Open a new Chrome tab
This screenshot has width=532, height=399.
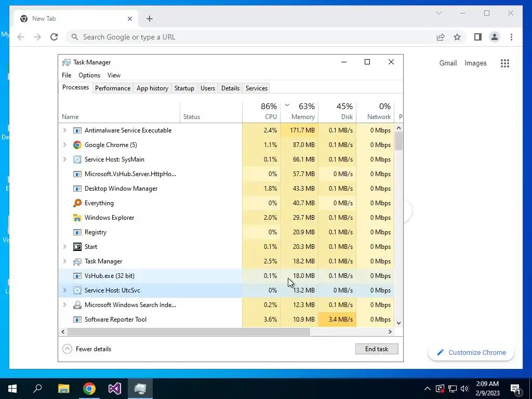(150, 19)
